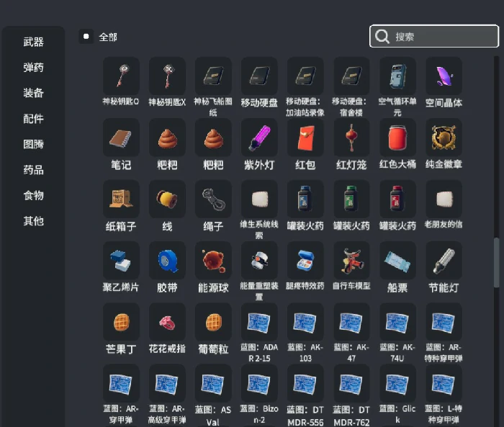504x427 pixels.
Task: Show the 食物 food category
Action: tap(33, 195)
